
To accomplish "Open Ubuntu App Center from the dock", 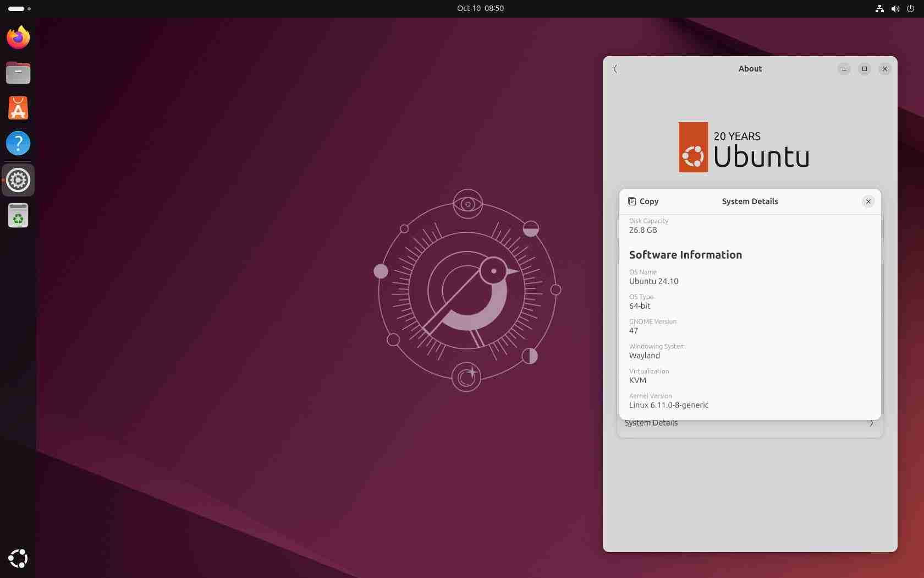I will coord(18,108).
